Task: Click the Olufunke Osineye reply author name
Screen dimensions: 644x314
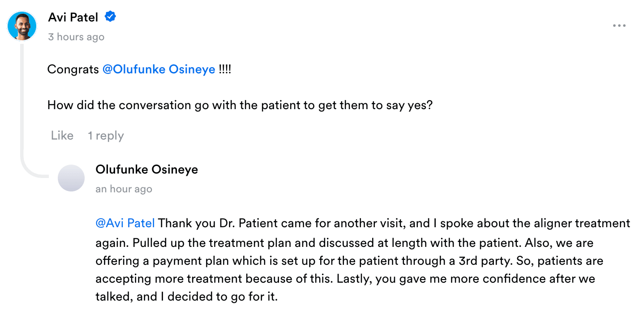Action: (x=147, y=170)
